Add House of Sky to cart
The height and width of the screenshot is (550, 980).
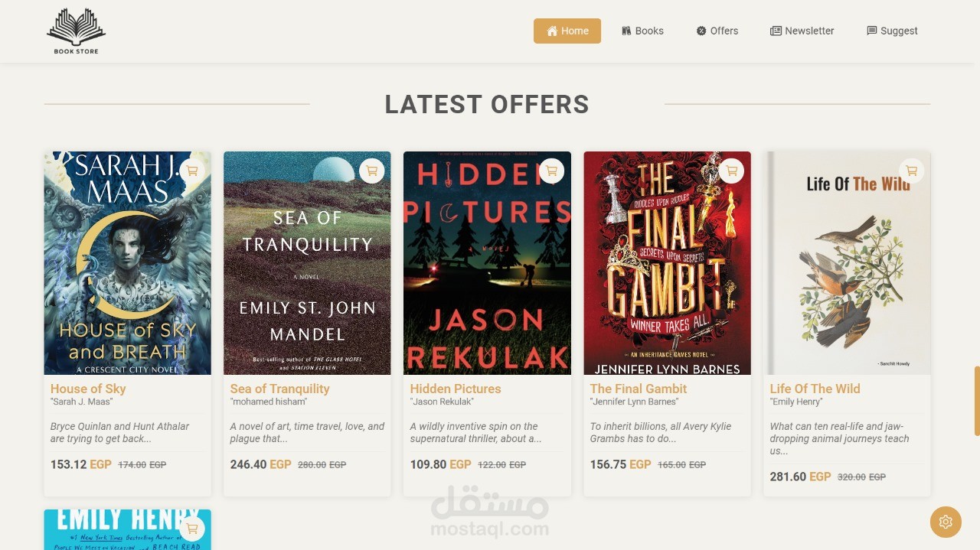pos(192,171)
